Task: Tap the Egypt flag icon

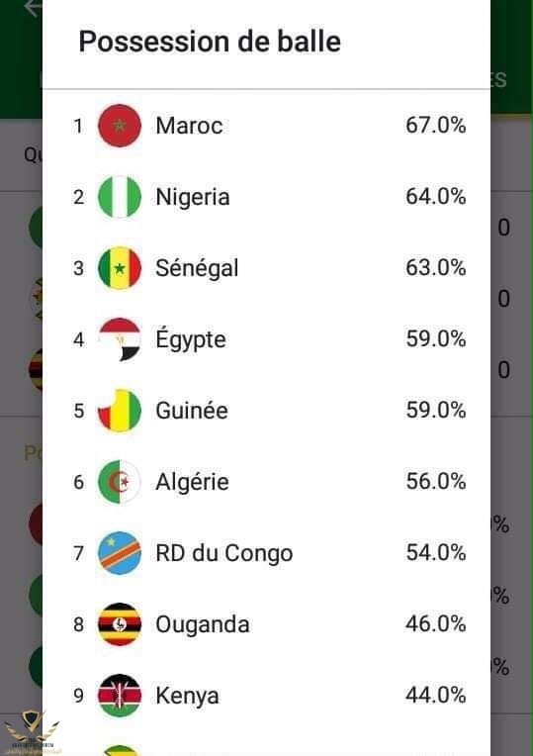Action: [x=120, y=339]
